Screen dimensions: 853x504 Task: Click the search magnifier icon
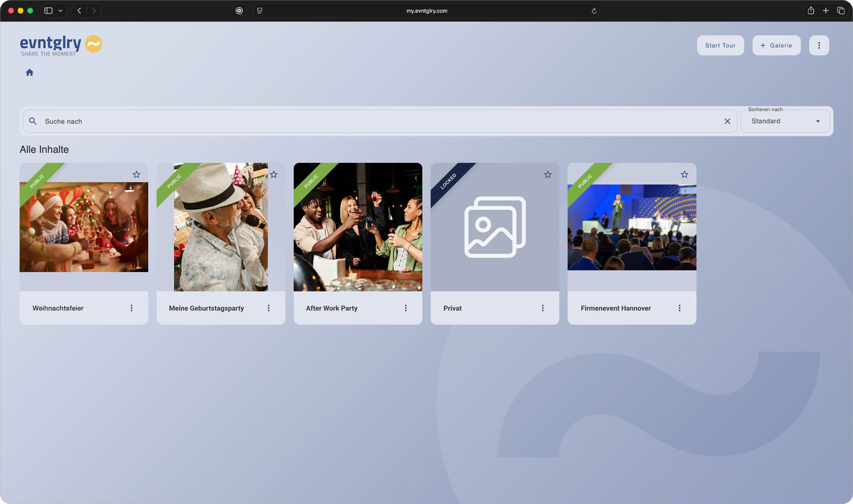[33, 121]
